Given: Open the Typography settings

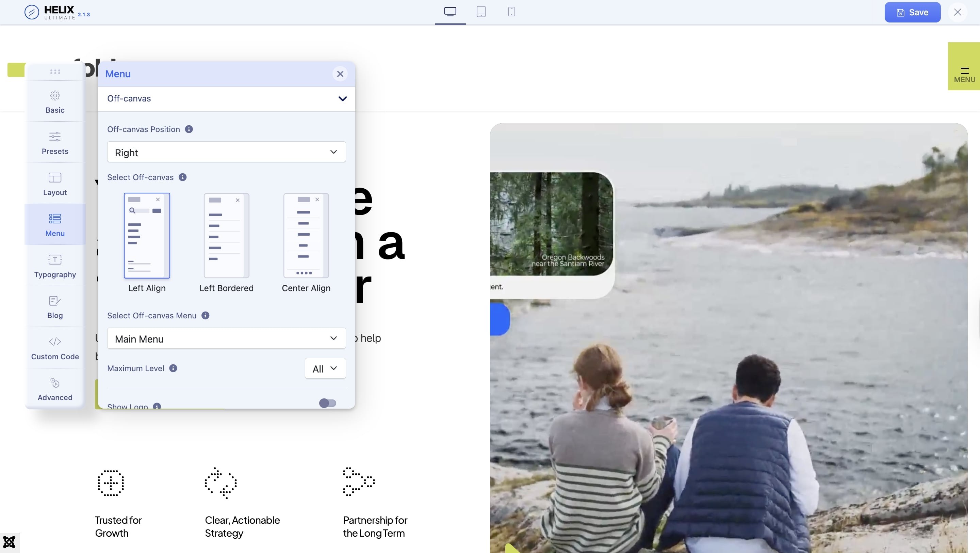Looking at the screenshot, I should [x=55, y=266].
